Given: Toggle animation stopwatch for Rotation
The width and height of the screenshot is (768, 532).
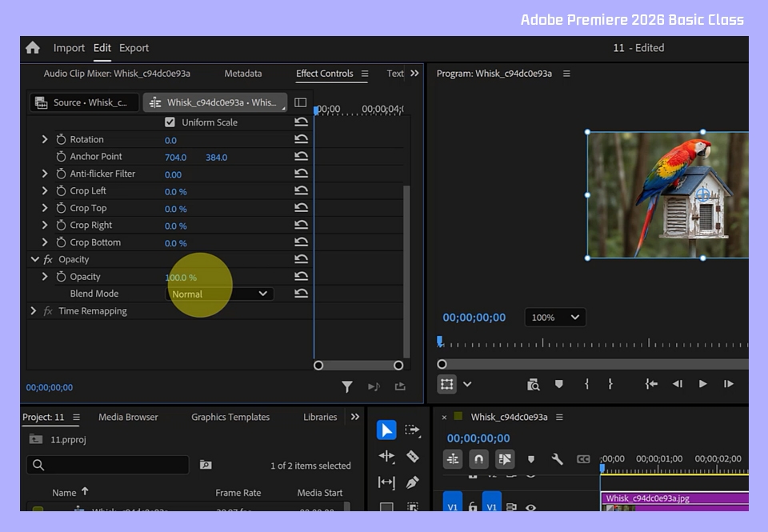Looking at the screenshot, I should 61,140.
